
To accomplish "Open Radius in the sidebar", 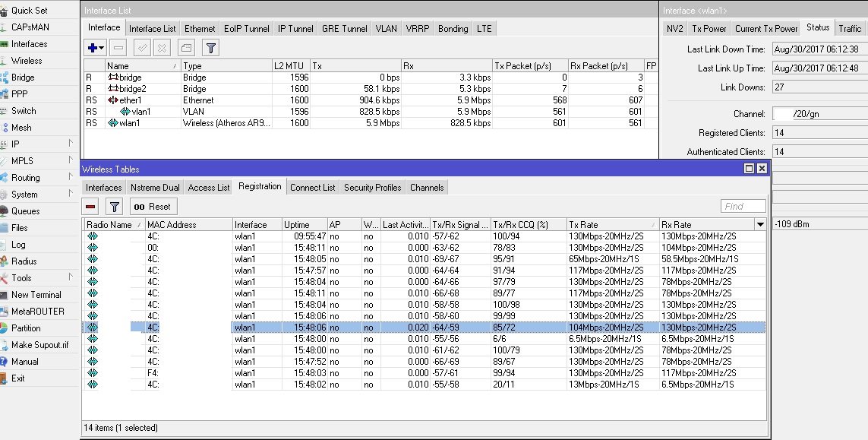I will pyautogui.click(x=24, y=261).
